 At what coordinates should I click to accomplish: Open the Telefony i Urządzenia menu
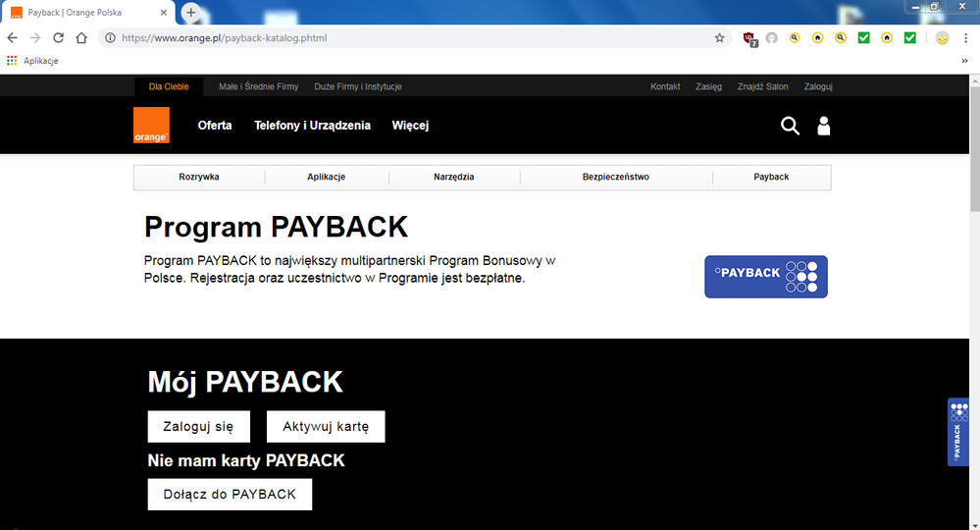tap(313, 126)
